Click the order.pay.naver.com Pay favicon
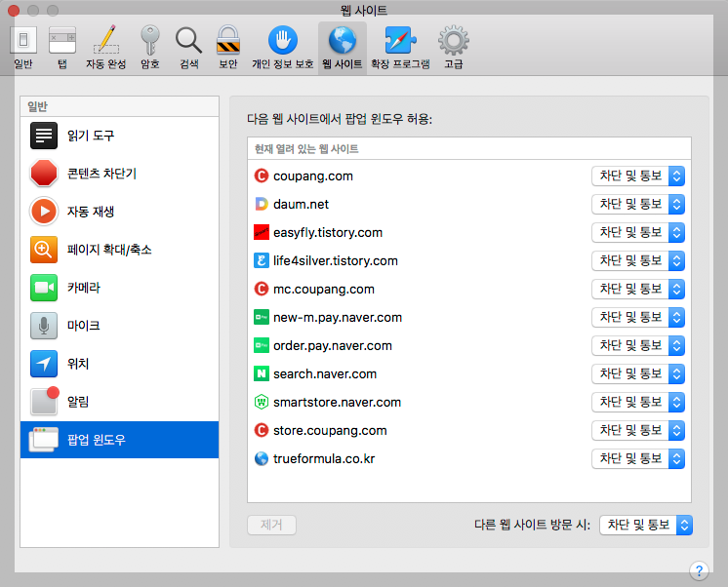This screenshot has width=728, height=587. coord(262,346)
